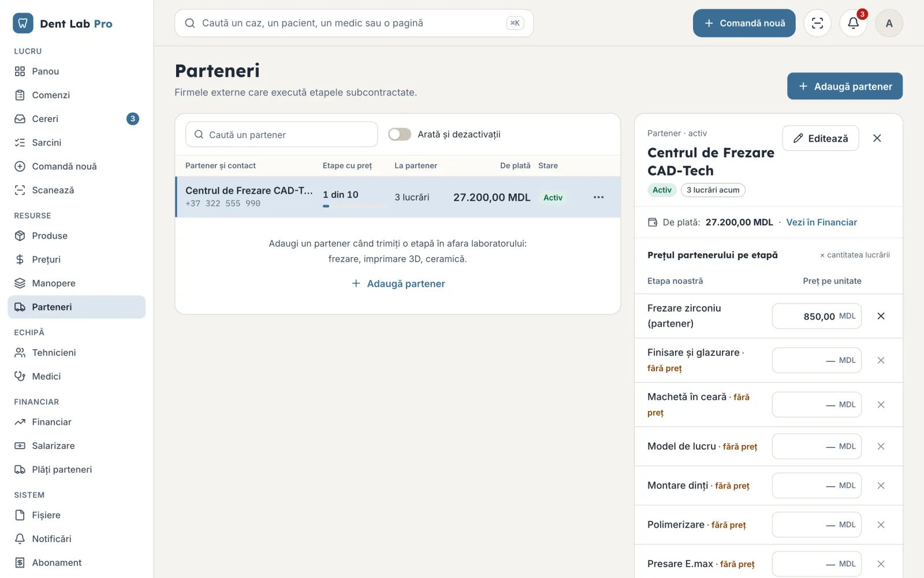The width and height of the screenshot is (924, 578).
Task: Click Adaugă partener link under table
Action: pyautogui.click(x=398, y=284)
